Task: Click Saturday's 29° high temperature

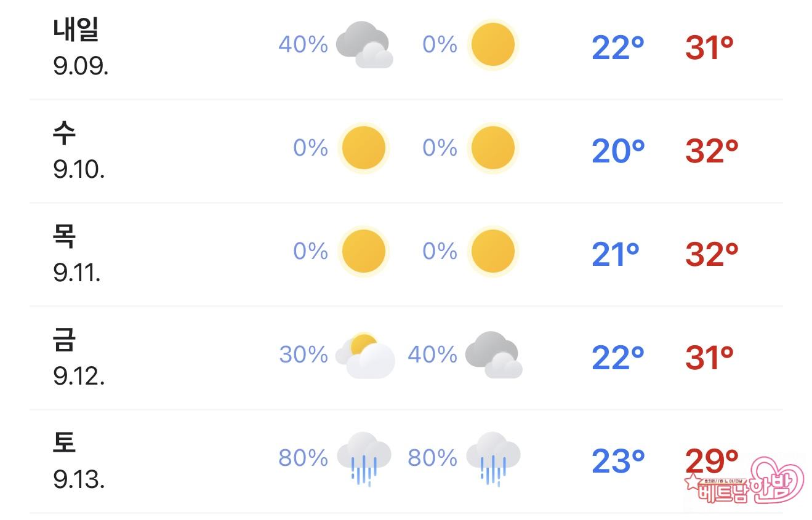Action: [x=712, y=458]
